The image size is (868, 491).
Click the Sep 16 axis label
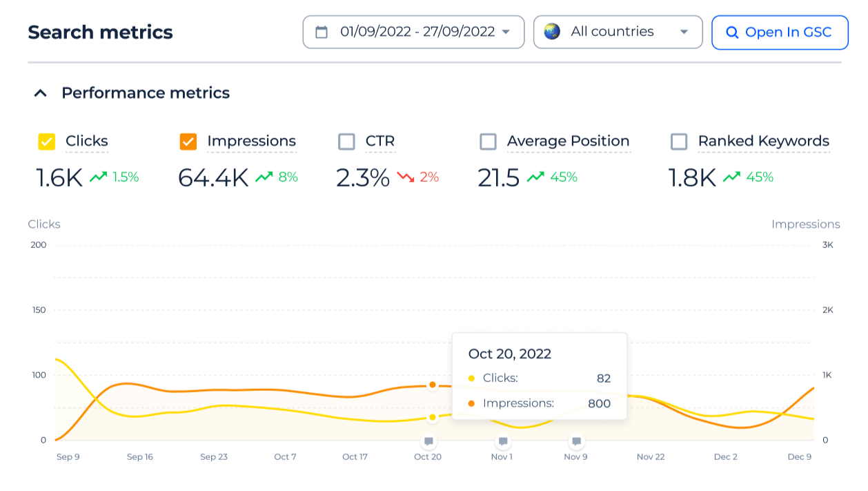(140, 456)
